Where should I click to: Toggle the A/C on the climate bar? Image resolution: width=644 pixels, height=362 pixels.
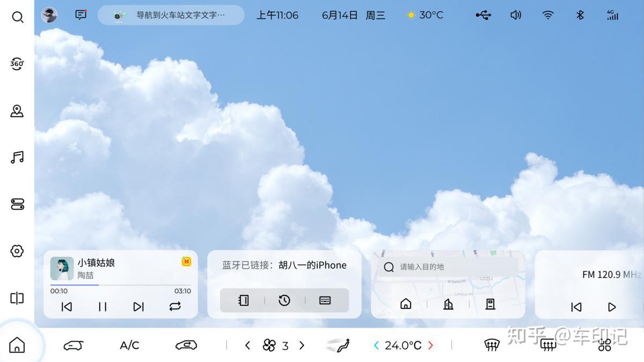(x=129, y=345)
